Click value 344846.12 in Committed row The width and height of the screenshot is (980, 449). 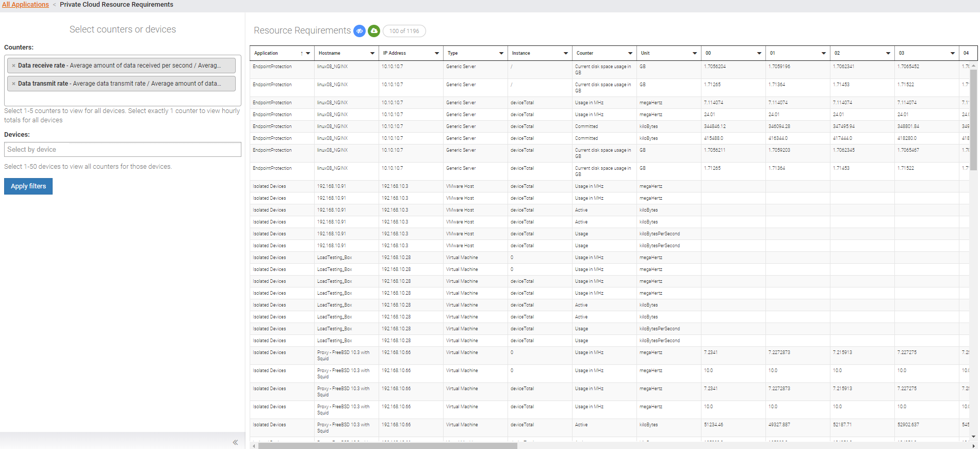715,126
